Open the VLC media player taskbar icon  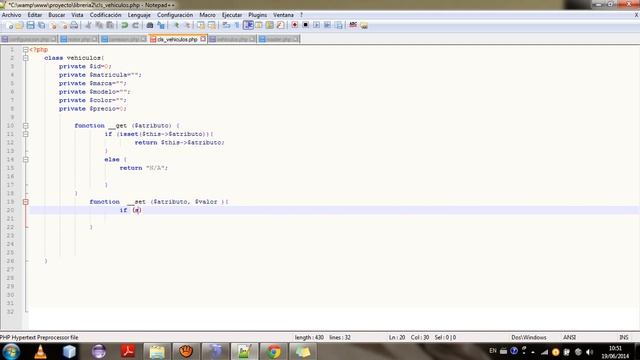tap(40, 351)
